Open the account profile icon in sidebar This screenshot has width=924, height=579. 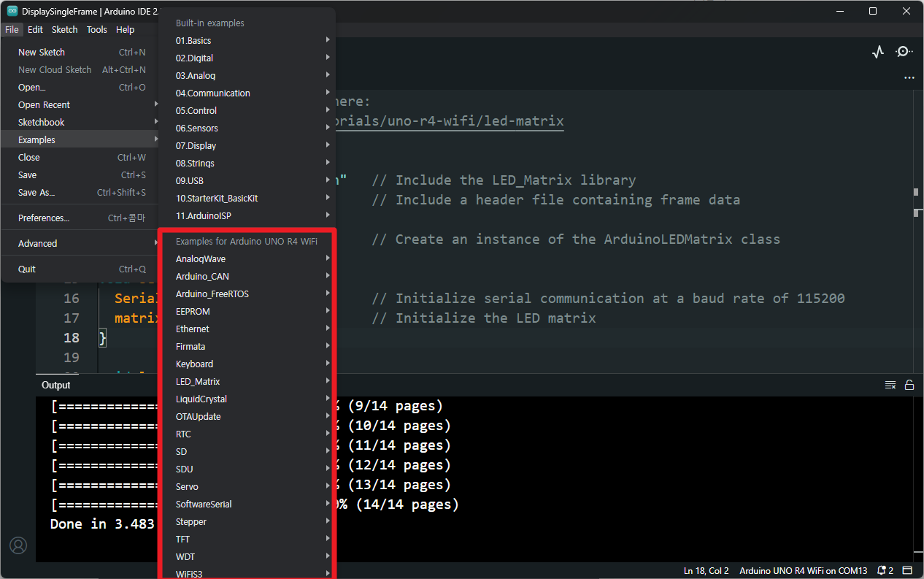pos(18,545)
